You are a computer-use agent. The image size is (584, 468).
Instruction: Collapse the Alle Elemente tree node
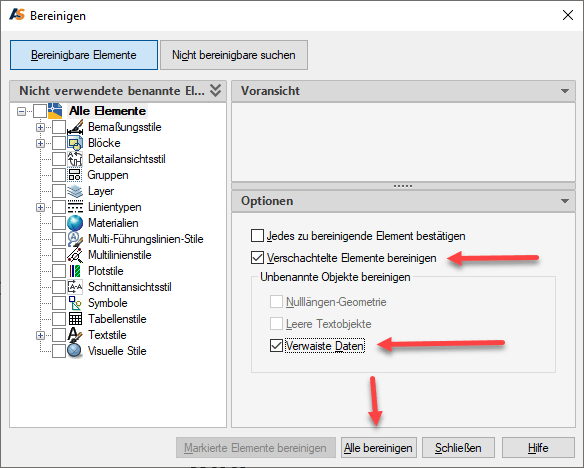(x=22, y=111)
